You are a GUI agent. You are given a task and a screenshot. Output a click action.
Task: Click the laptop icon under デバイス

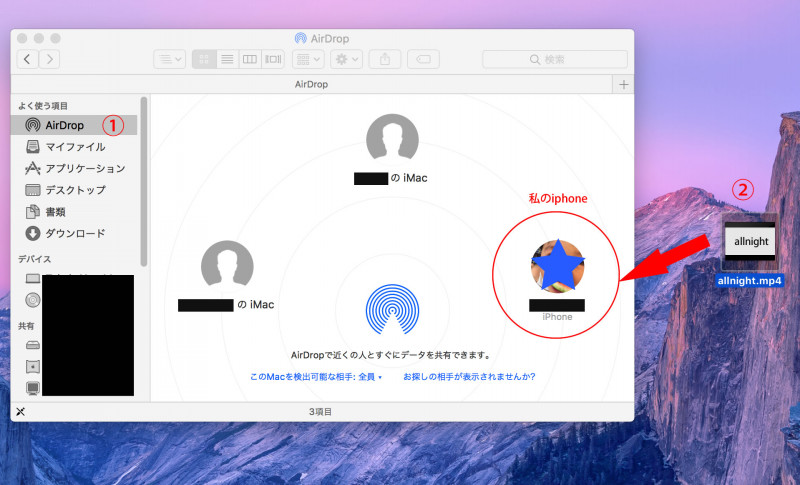(33, 278)
